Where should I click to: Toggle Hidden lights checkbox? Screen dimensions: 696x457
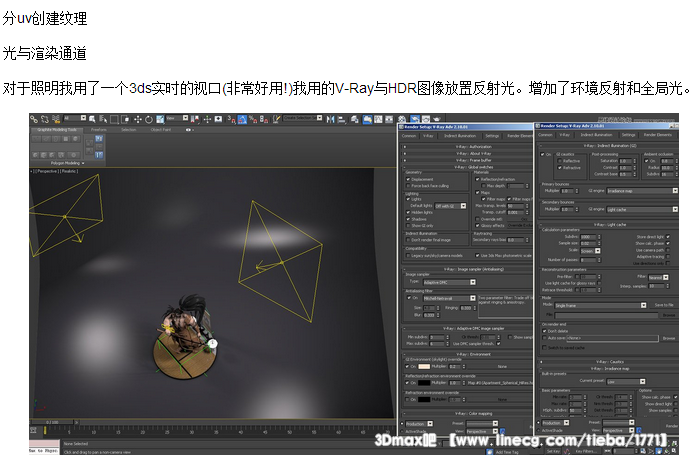click(x=408, y=213)
